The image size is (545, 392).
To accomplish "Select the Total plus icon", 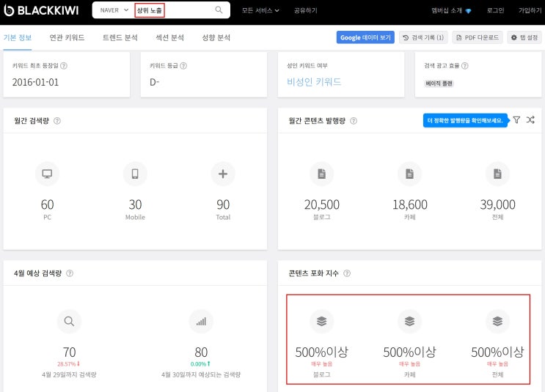I will coord(223,174).
